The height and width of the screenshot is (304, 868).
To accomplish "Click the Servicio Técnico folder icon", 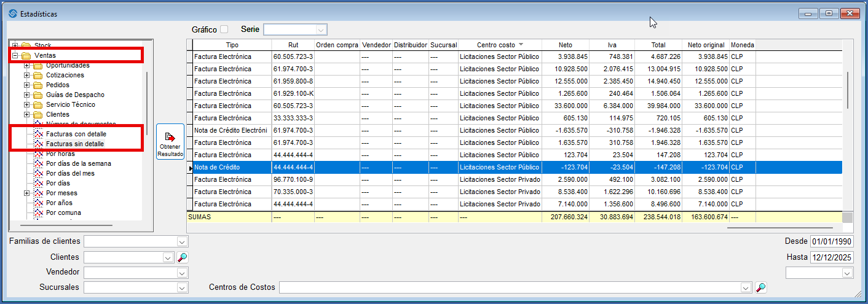I will point(37,104).
